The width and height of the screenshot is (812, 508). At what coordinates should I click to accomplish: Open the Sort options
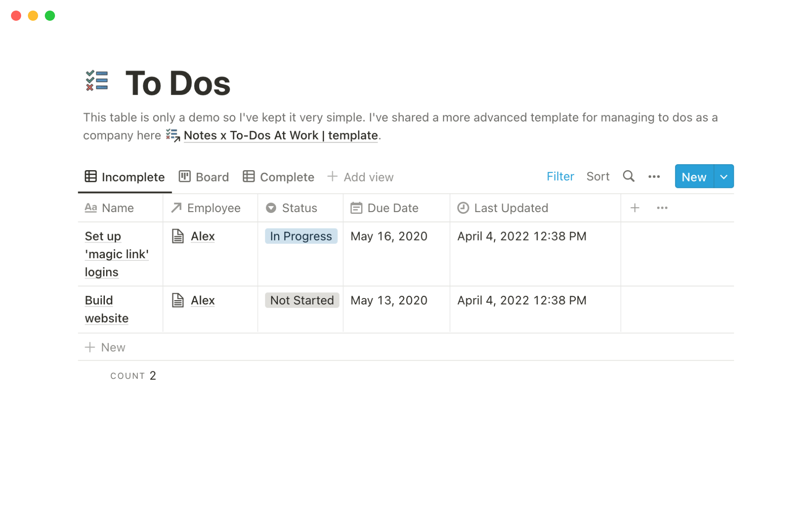598,177
